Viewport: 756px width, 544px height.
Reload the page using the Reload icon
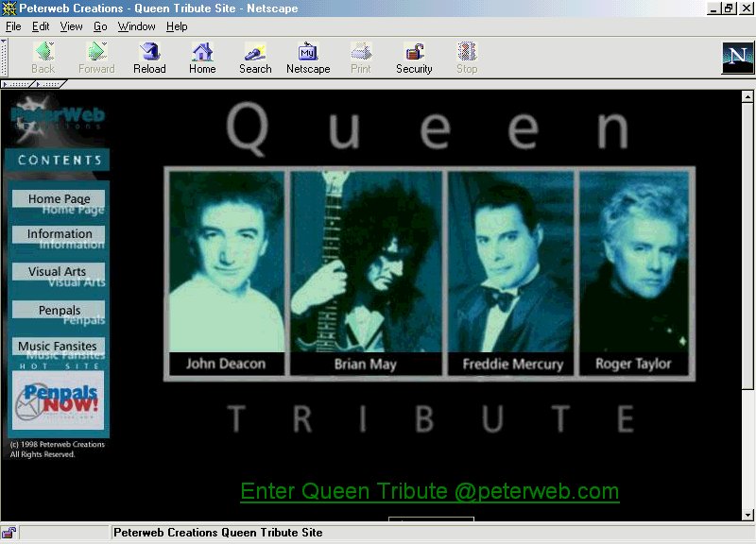point(149,52)
